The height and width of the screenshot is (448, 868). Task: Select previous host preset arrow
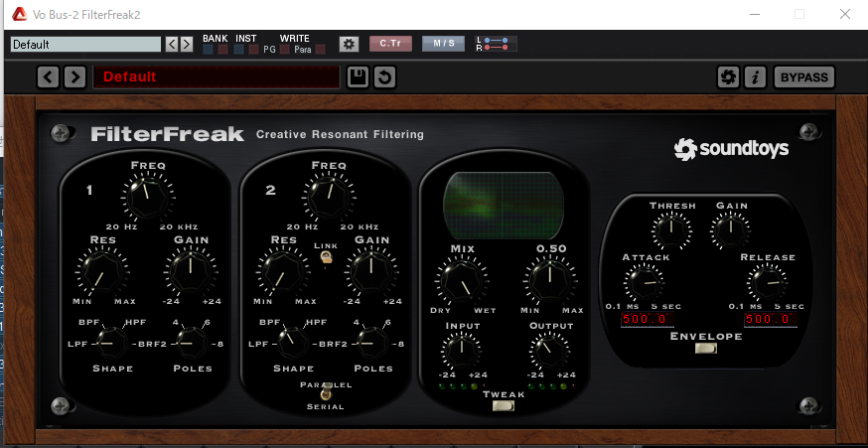tap(172, 45)
